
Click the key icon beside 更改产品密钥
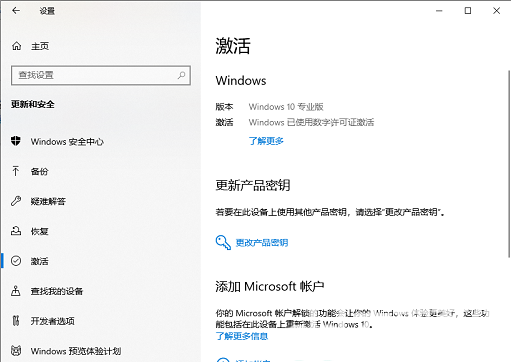(223, 242)
